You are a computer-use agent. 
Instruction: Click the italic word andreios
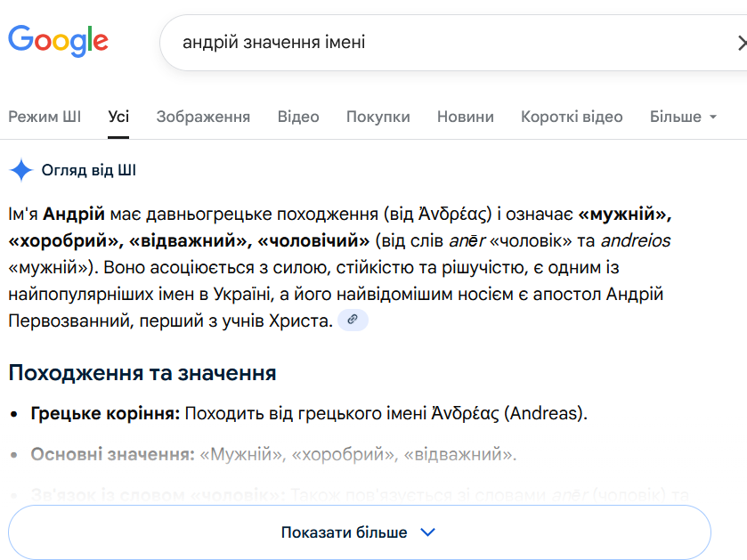pyautogui.click(x=636, y=241)
